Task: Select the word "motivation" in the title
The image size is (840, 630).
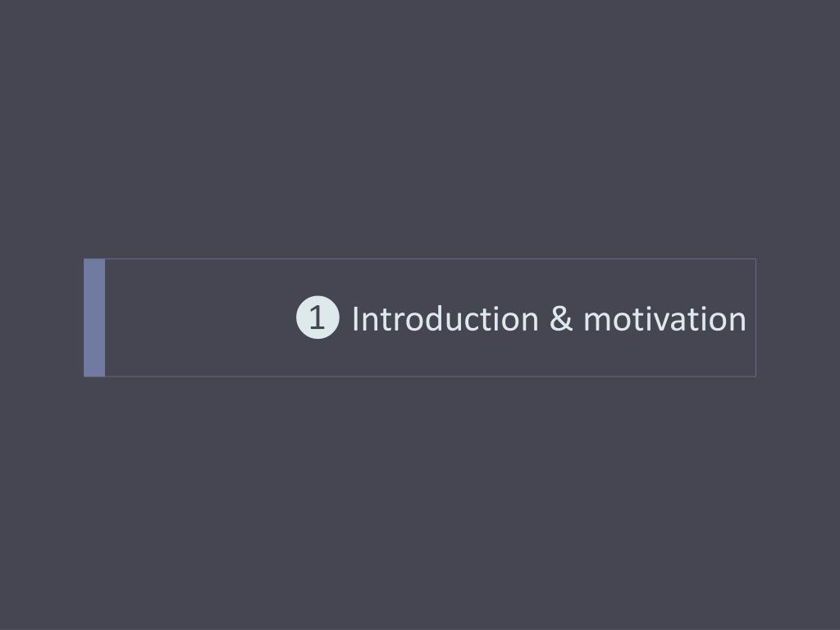Action: [x=664, y=319]
